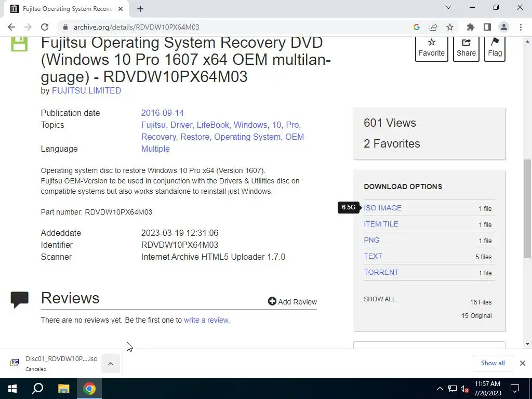Viewport: 532px width, 399px height.
Task: Download the ISO IMAGE file
Action: [382, 208]
